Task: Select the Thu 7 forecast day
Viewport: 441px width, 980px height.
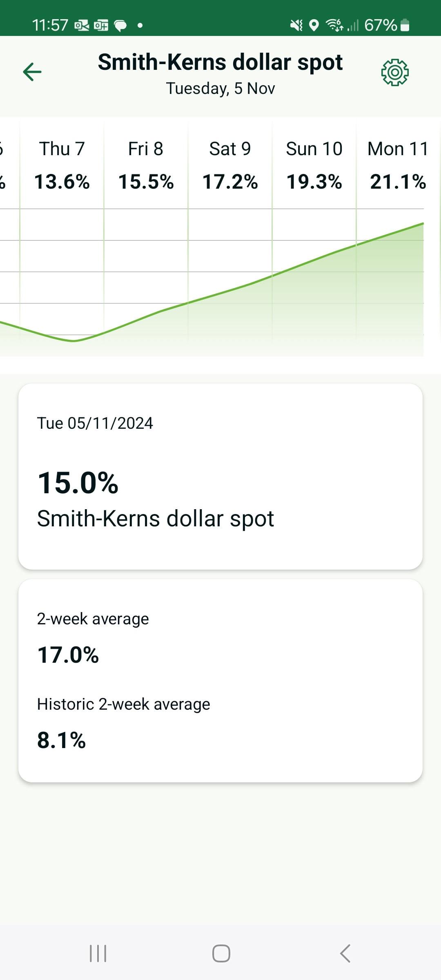Action: [62, 165]
